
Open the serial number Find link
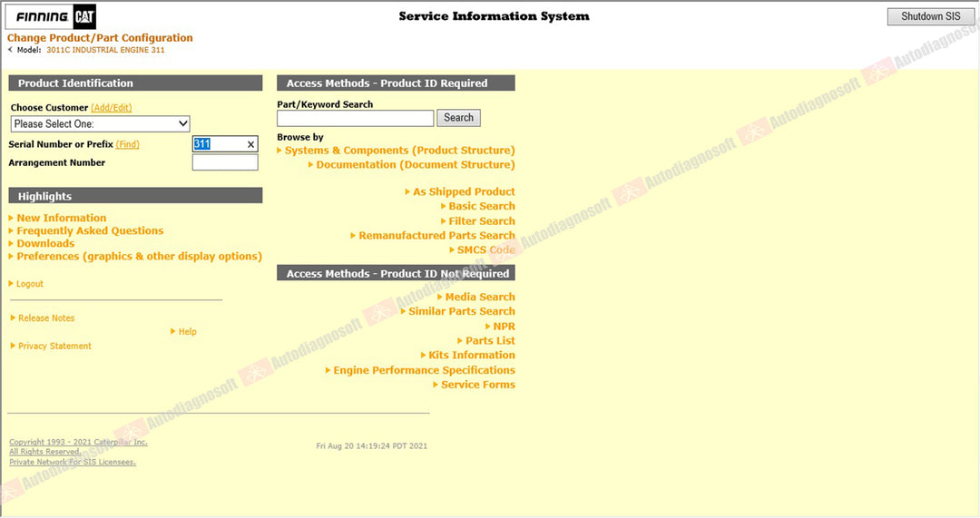pyautogui.click(x=128, y=144)
